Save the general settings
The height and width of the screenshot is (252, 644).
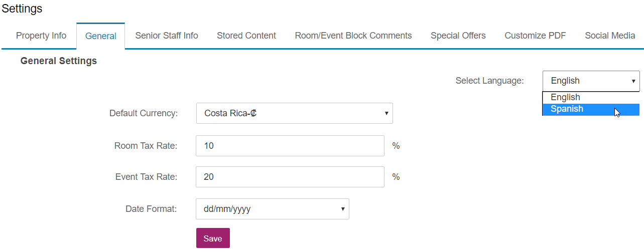[213, 238]
